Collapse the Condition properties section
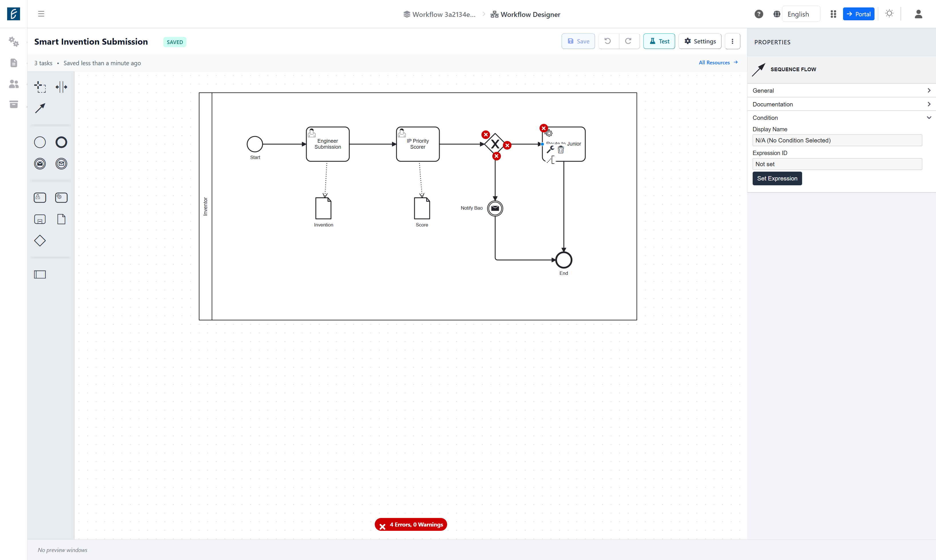The width and height of the screenshot is (936, 560). coord(841,118)
